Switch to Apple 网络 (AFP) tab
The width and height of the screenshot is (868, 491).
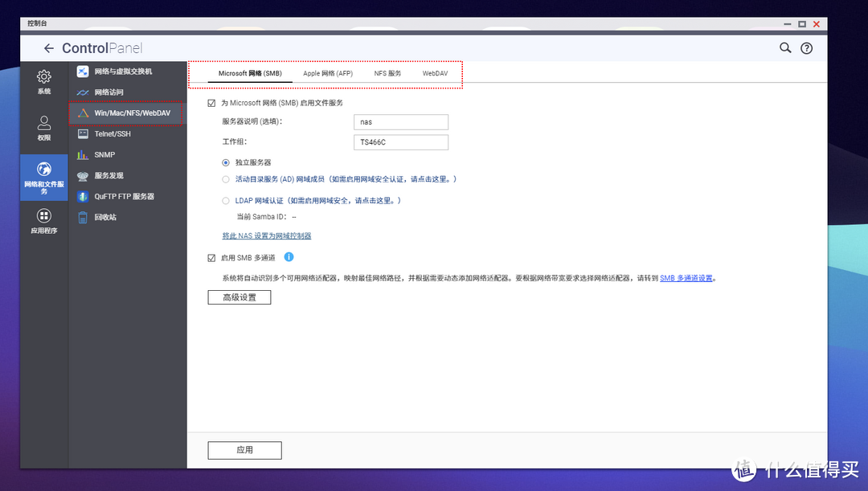tap(328, 73)
